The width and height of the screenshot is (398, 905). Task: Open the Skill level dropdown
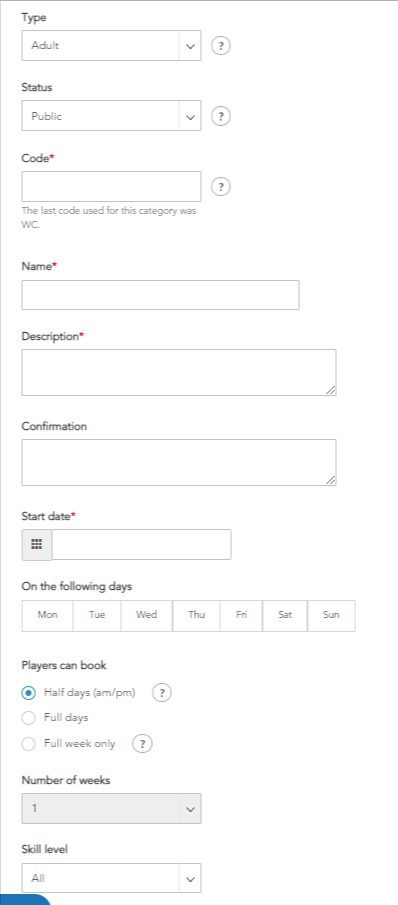click(x=111, y=878)
